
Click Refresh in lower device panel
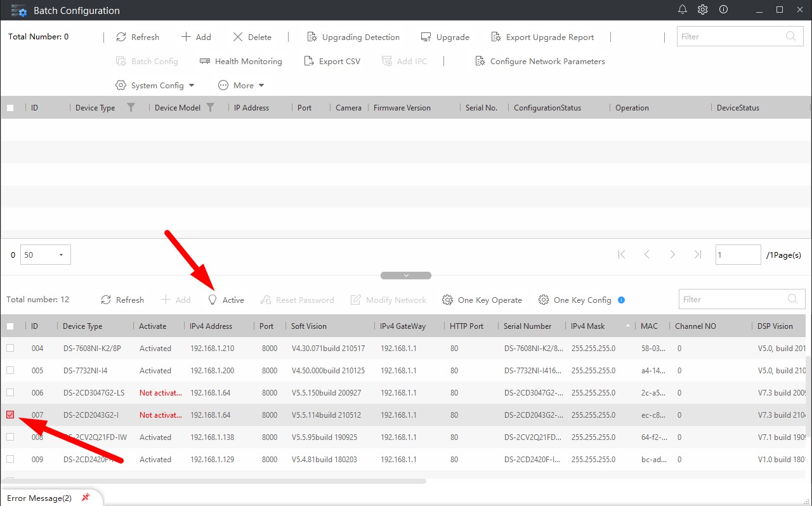(122, 300)
